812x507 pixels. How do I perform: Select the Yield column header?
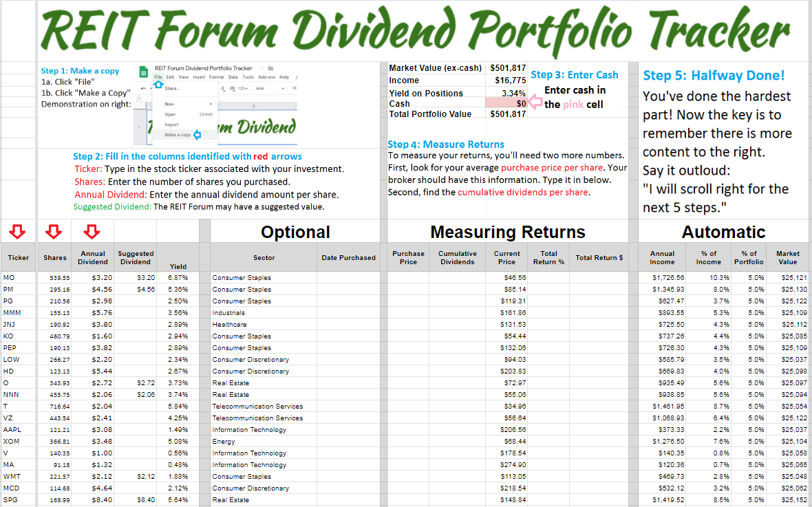[178, 257]
